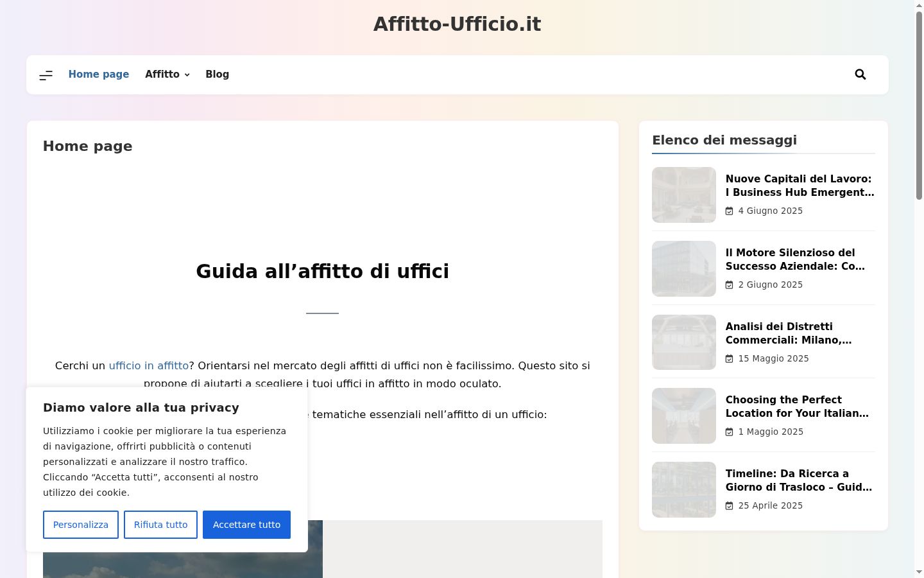Image resolution: width=924 pixels, height=578 pixels.
Task: Click thumbnail of Choosing the Perfect Location post
Action: pyautogui.click(x=684, y=416)
